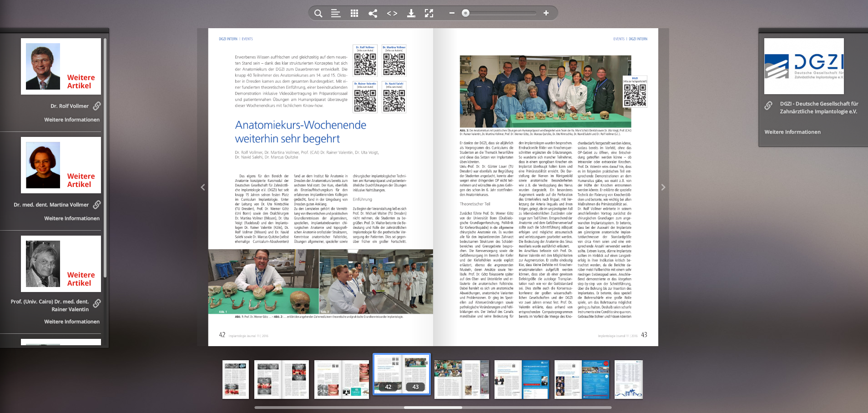Screen dimensions: 868x413
Task: Click the share icon in toolbar
Action: pyautogui.click(x=373, y=13)
